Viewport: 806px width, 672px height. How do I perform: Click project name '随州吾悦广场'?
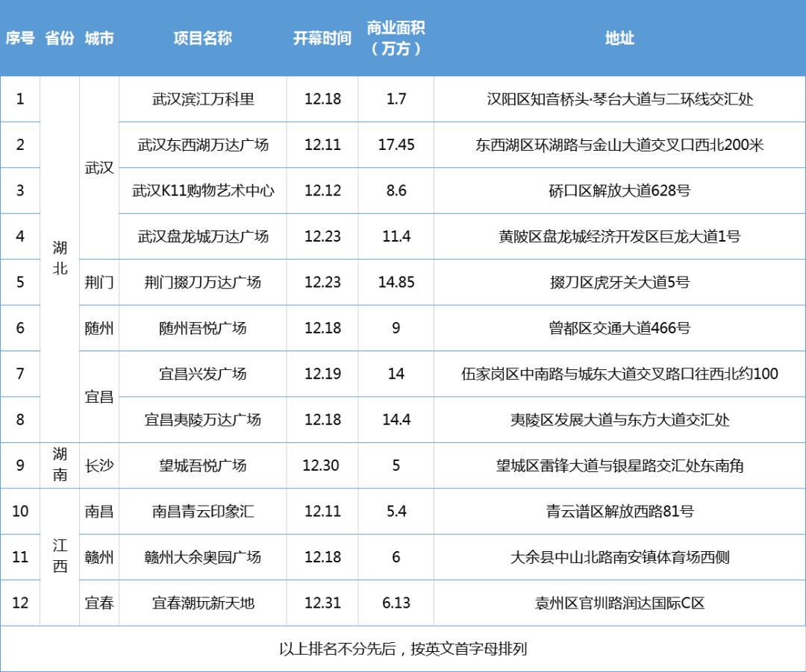coord(203,327)
